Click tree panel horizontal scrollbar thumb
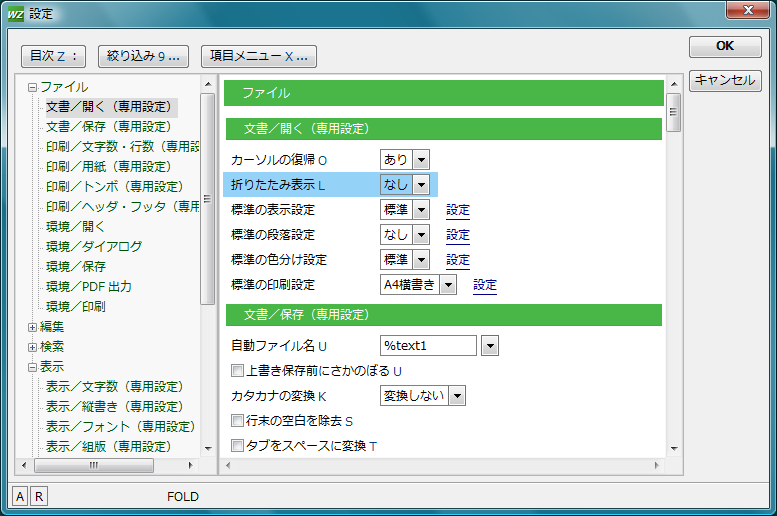 (x=94, y=465)
